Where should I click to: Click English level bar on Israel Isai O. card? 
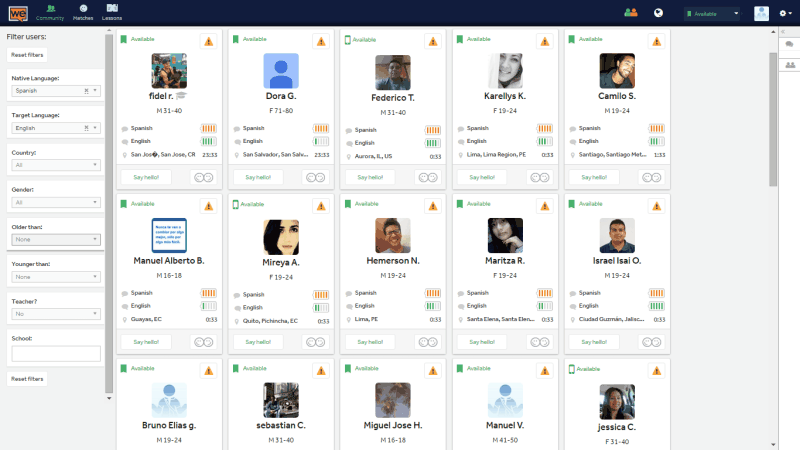coord(657,306)
